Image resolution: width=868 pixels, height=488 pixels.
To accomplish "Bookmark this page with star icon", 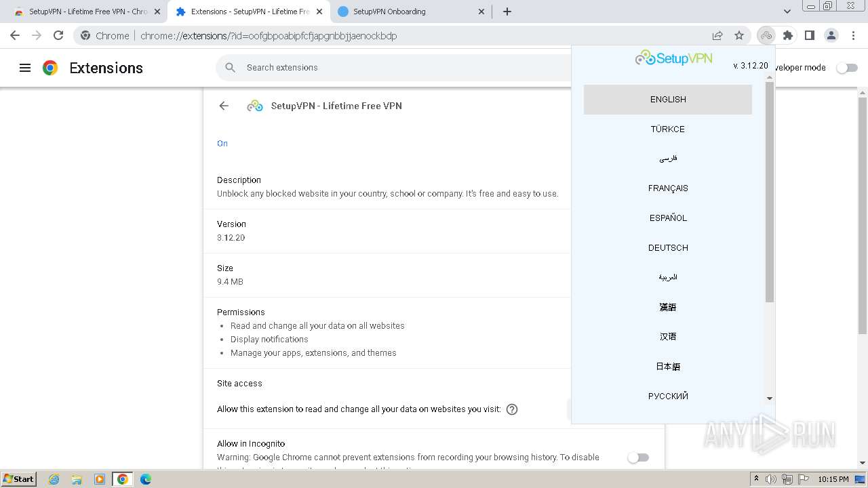I will [x=739, y=35].
